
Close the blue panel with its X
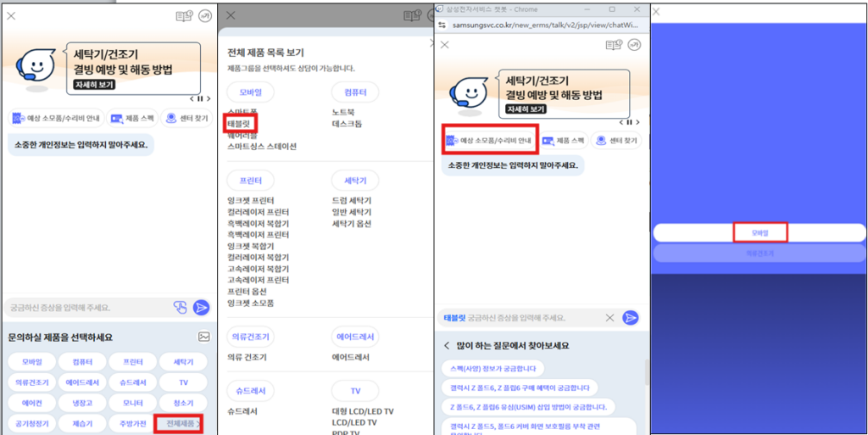656,12
